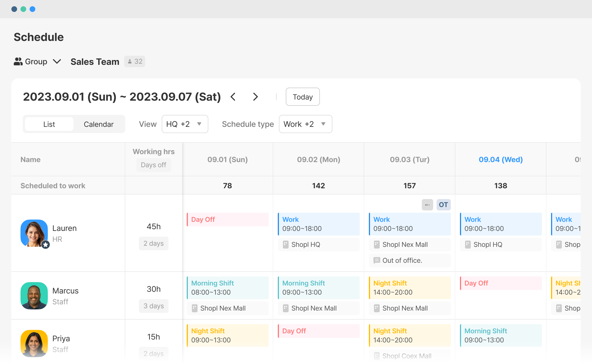Click the Today button

pos(303,97)
